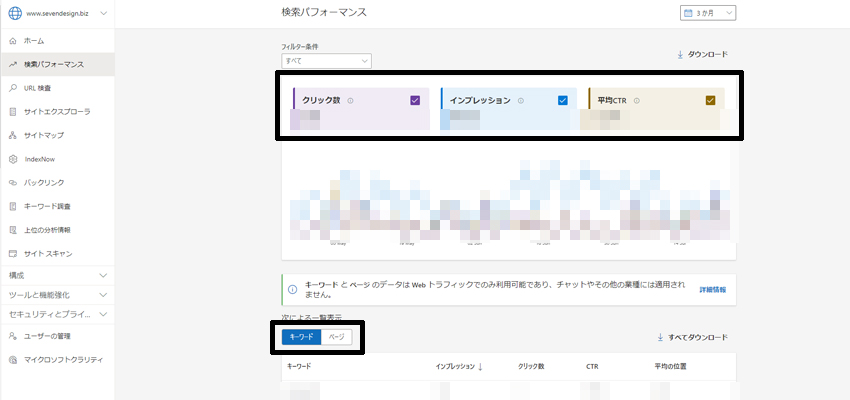This screenshot has width=850, height=400.
Task: Click info icon next to クリック数
Action: (350, 100)
